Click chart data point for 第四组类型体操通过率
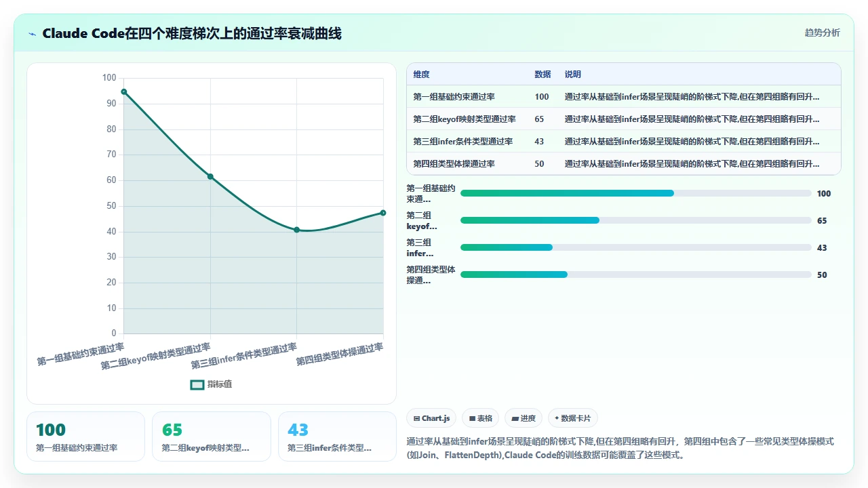 [x=383, y=213]
